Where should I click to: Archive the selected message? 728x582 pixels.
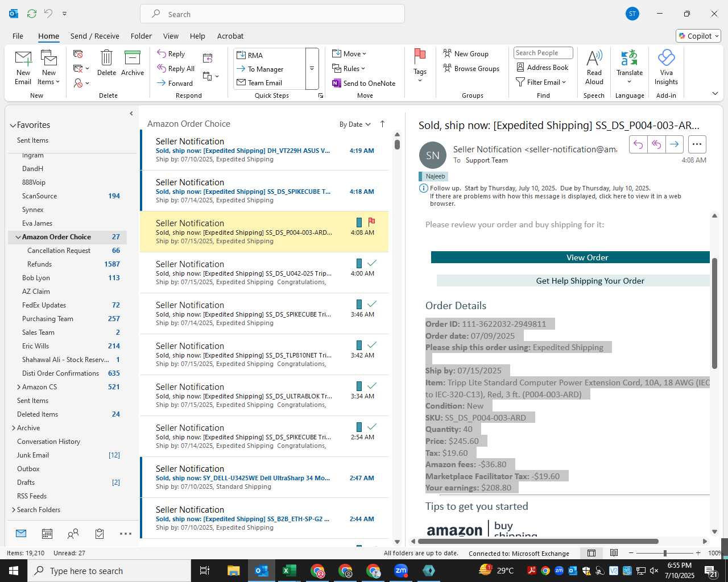133,63
